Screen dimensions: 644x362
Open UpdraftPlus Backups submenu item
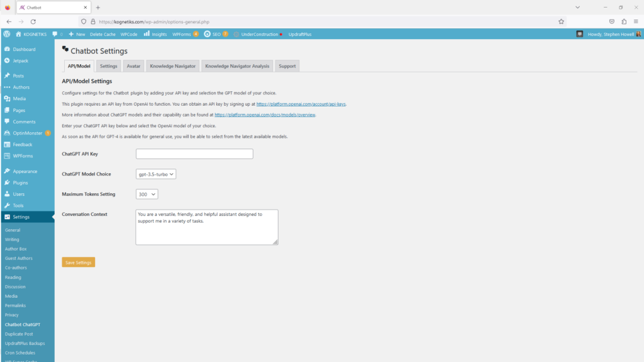(x=25, y=344)
